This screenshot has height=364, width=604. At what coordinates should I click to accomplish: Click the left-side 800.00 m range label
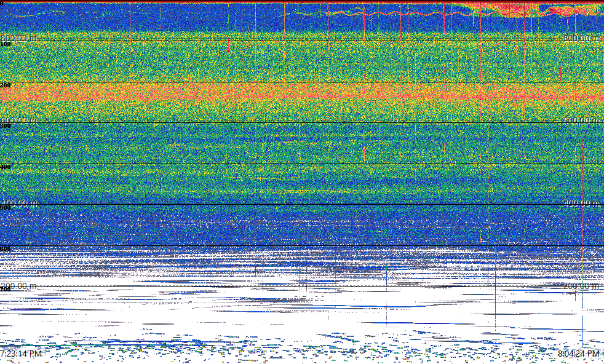(x=18, y=38)
